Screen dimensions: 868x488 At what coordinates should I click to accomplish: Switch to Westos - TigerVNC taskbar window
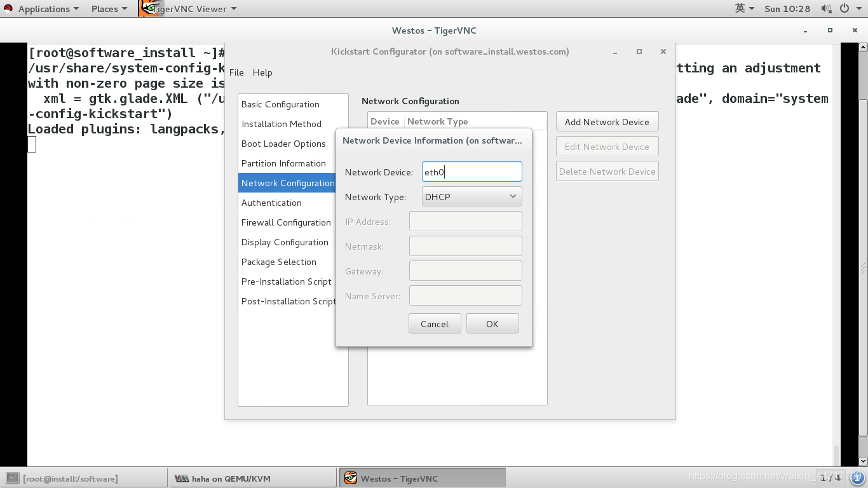(x=423, y=478)
